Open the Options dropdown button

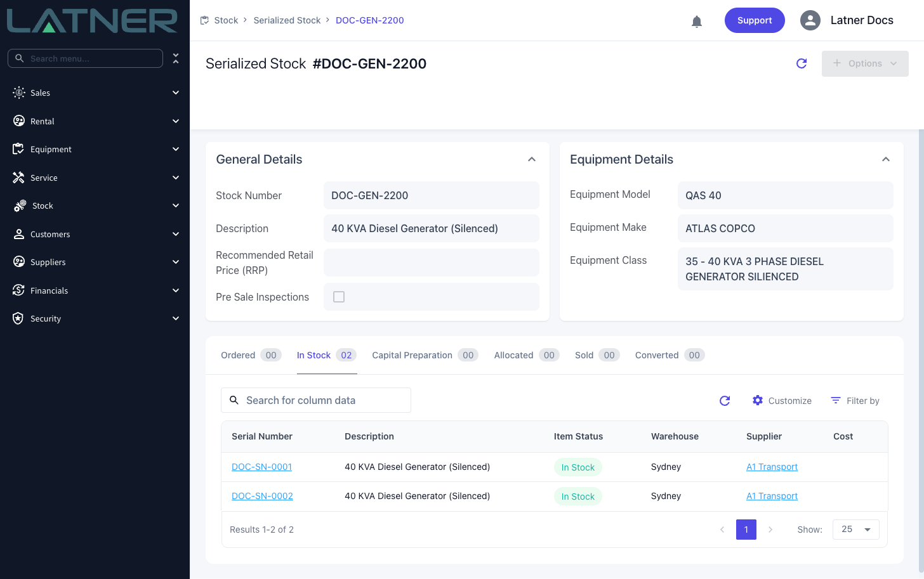pyautogui.click(x=865, y=63)
